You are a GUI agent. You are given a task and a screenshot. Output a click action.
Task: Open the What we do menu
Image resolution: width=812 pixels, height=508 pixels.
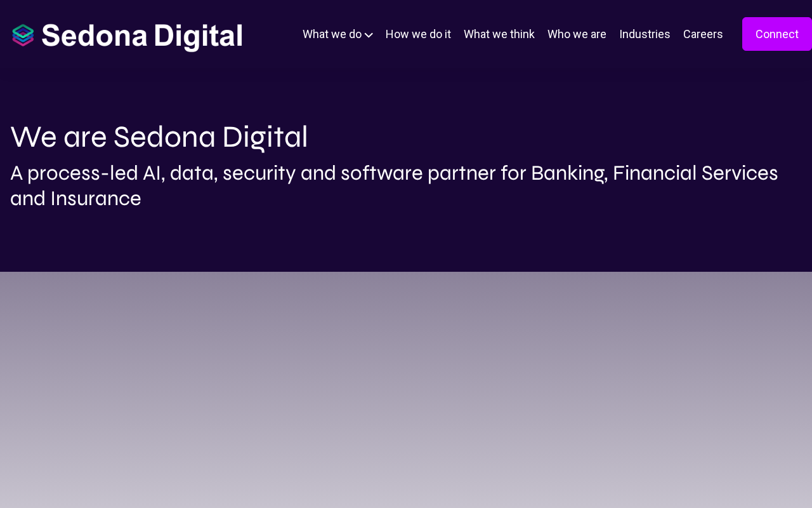pyautogui.click(x=332, y=34)
